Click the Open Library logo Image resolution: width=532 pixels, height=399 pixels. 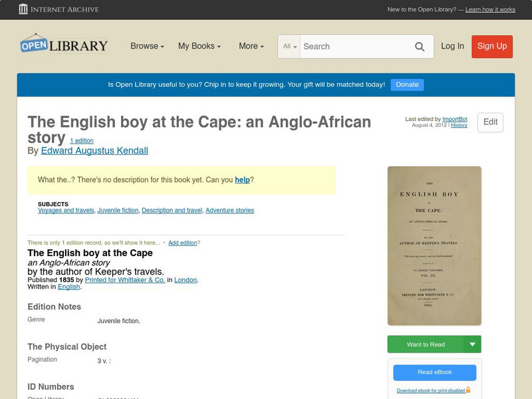(x=63, y=44)
